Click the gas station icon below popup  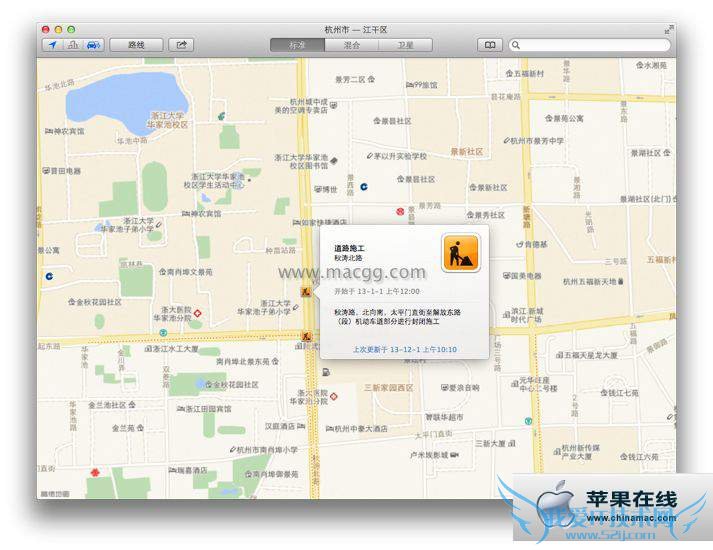click(326, 372)
